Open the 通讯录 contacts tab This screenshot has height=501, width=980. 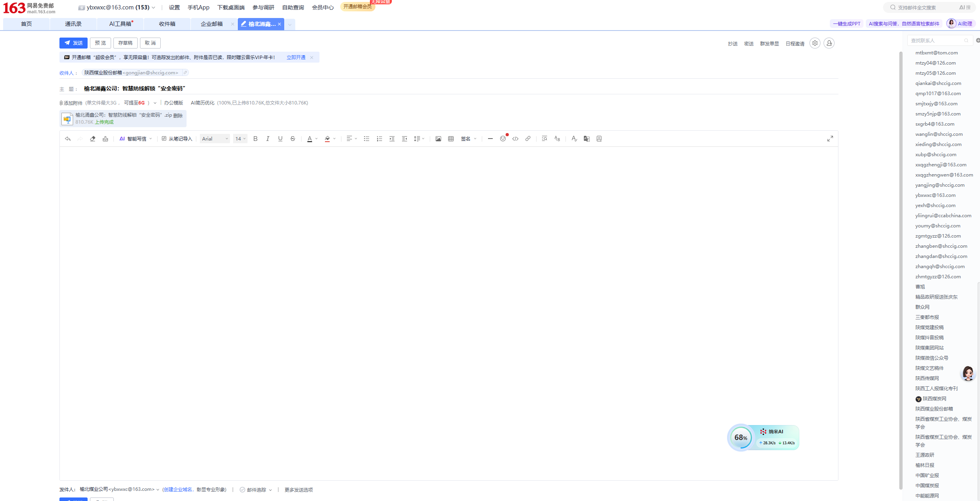click(73, 24)
